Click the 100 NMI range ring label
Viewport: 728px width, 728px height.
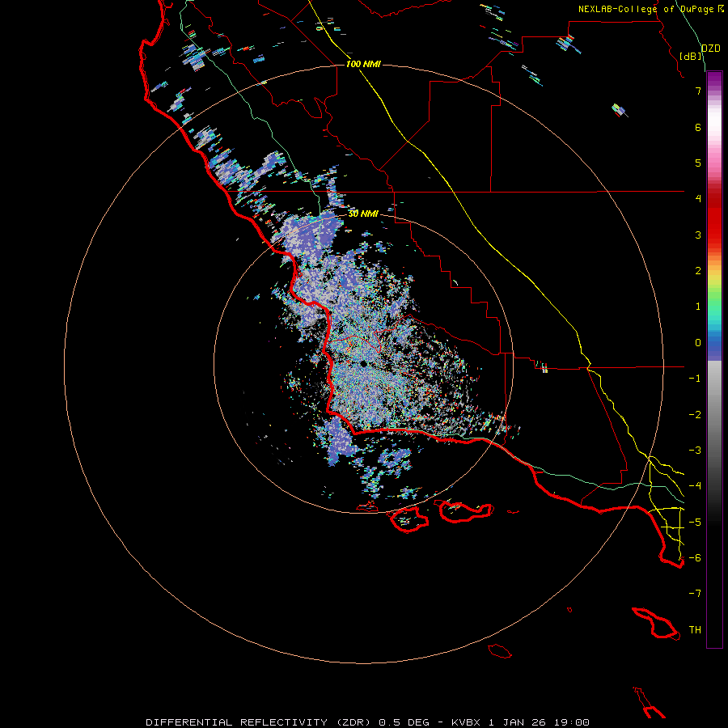[363, 64]
